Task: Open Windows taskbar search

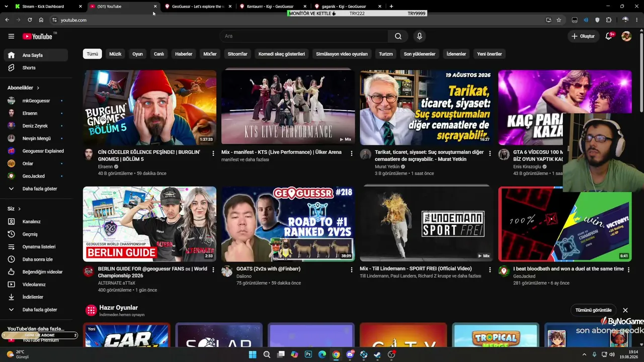Action: [x=267, y=354]
